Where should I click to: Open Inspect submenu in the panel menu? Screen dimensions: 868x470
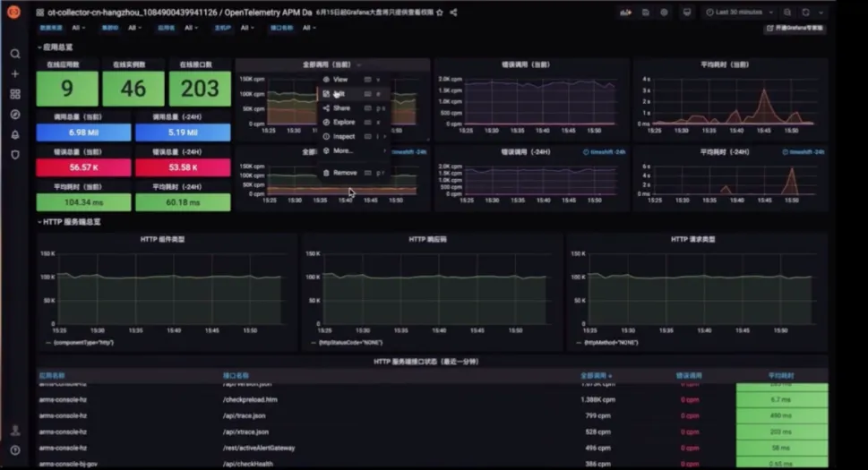tap(354, 137)
